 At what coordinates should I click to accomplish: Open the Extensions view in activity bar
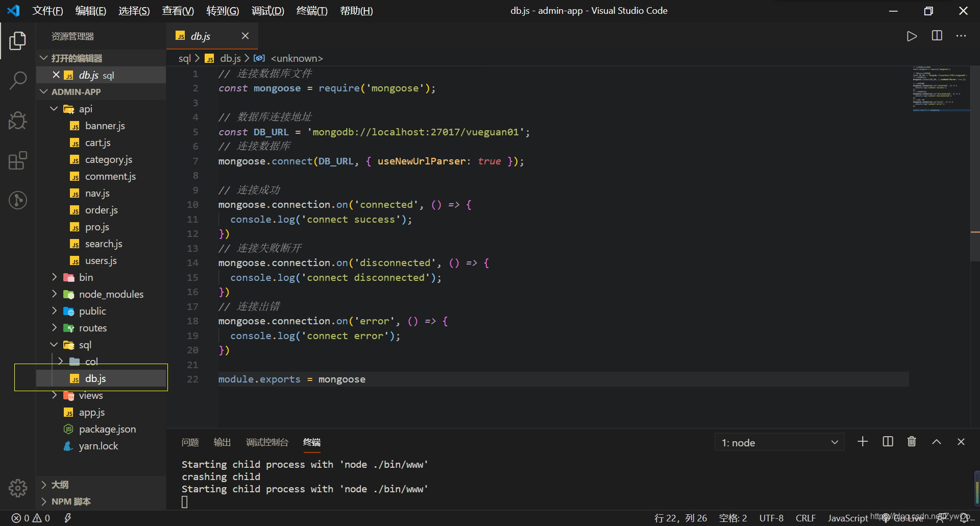(x=18, y=160)
